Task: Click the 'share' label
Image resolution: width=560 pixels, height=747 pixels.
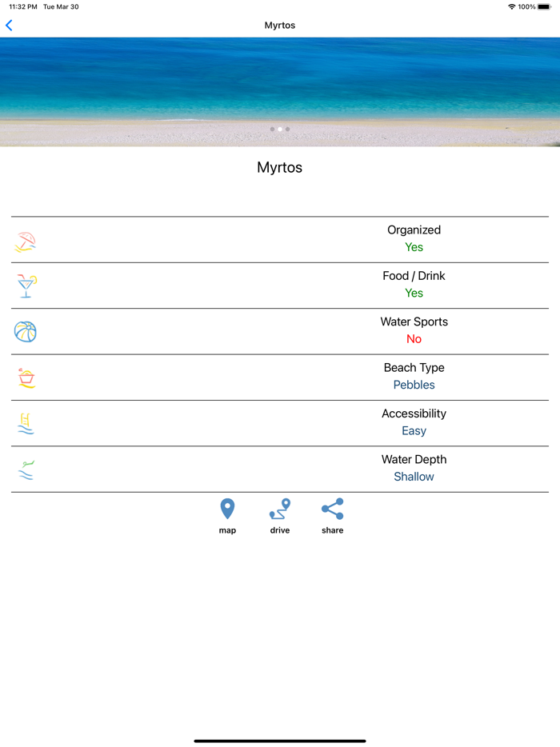Action: (332, 530)
